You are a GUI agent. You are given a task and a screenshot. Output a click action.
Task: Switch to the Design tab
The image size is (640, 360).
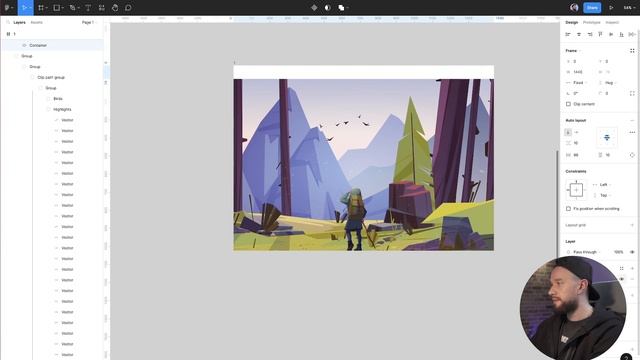pyautogui.click(x=571, y=22)
